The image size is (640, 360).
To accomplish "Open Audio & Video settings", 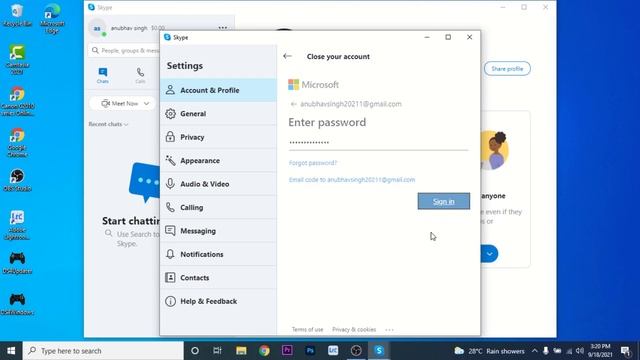I will 218,184.
